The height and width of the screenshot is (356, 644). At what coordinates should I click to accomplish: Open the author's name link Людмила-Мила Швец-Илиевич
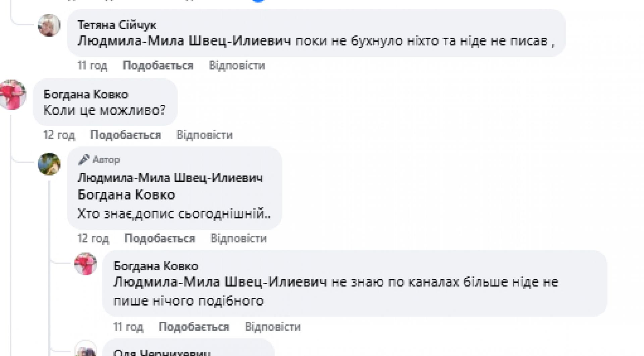[x=170, y=177]
